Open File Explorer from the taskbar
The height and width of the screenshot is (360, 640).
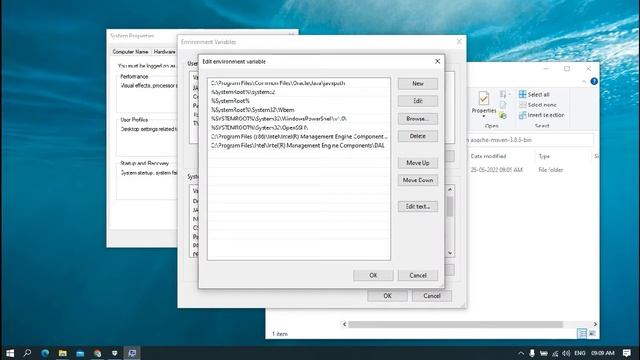click(x=62, y=353)
